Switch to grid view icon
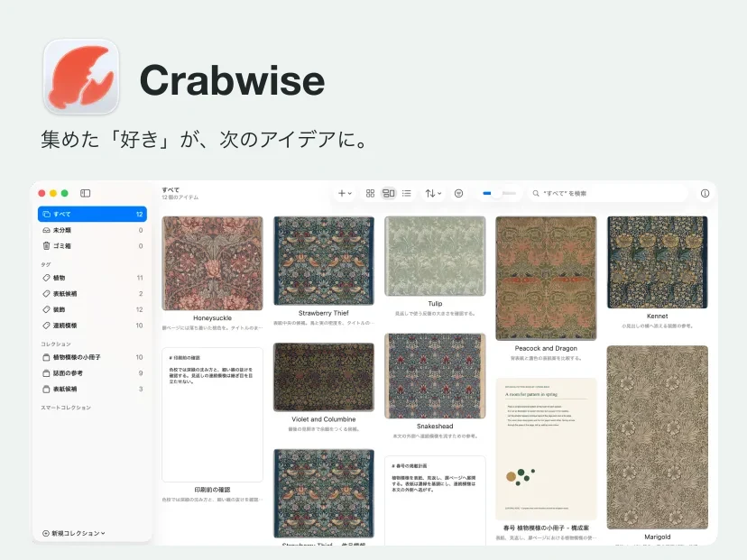 click(x=370, y=193)
